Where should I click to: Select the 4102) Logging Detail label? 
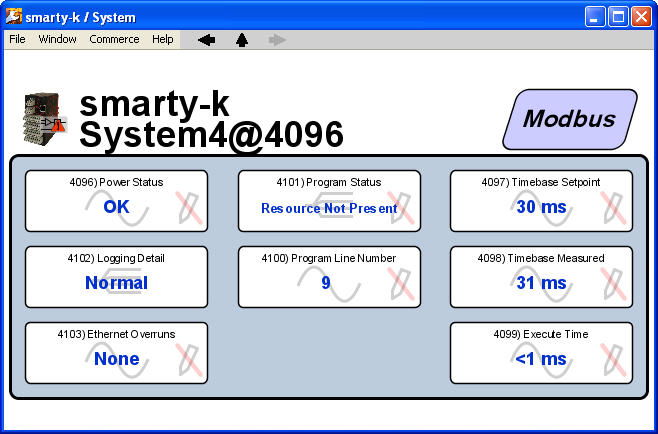pyautogui.click(x=116, y=258)
